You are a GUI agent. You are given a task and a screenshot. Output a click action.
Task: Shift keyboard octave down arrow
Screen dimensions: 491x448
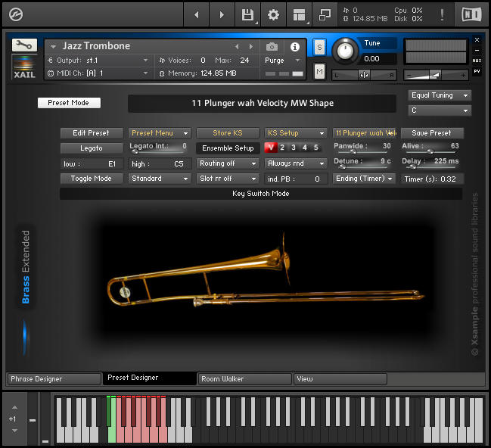[14, 431]
